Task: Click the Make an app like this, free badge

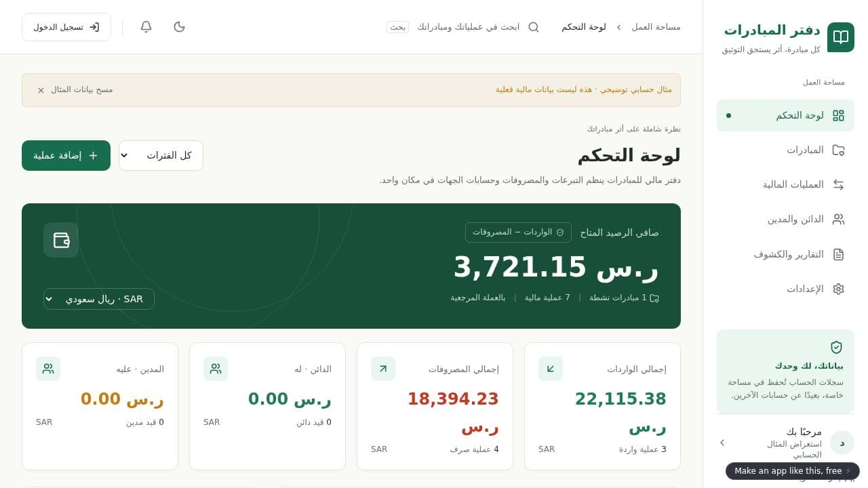Action: [793, 471]
